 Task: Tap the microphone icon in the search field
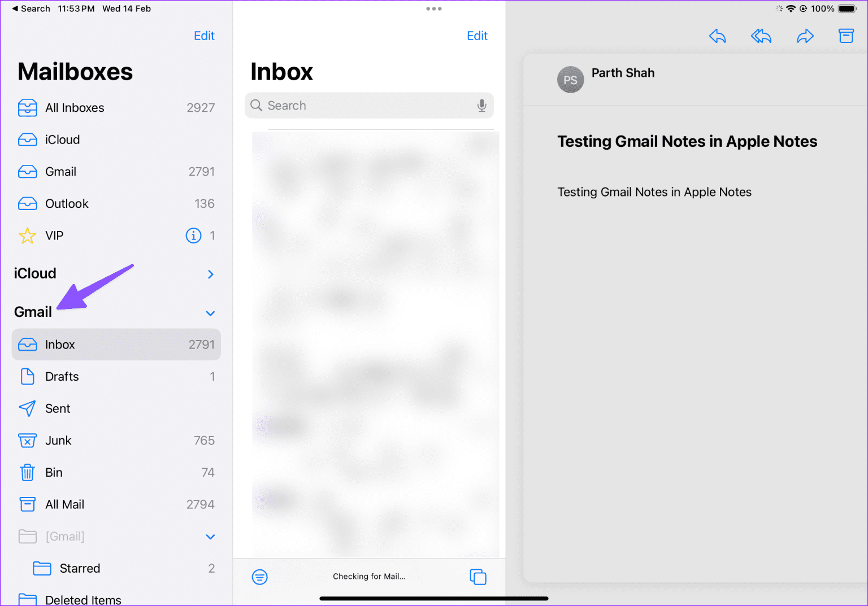tap(481, 106)
